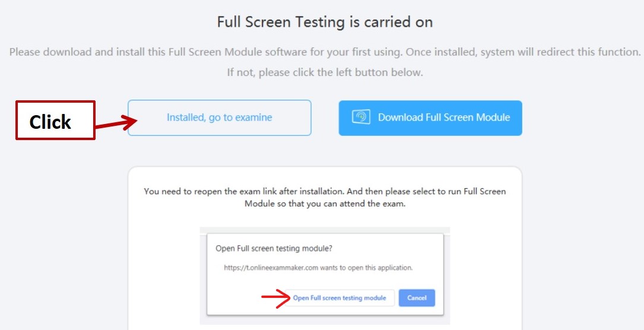
Task: Cancel the open application dialog
Action: [417, 298]
